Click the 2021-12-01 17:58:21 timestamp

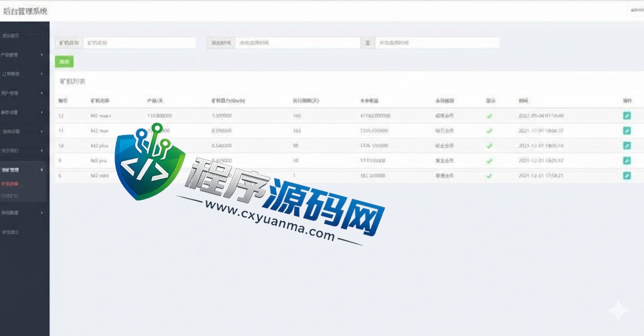click(x=541, y=175)
